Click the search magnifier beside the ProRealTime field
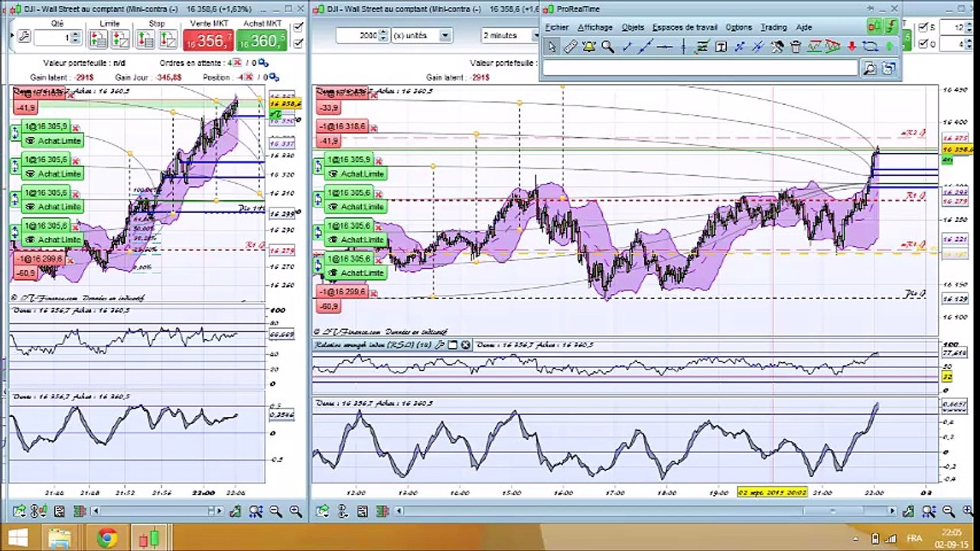The image size is (980, 551). coord(869,68)
